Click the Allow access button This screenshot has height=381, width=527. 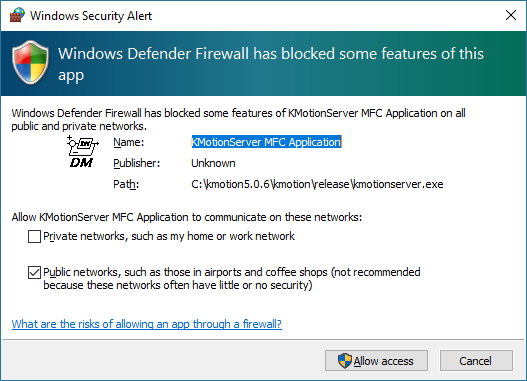tap(376, 361)
